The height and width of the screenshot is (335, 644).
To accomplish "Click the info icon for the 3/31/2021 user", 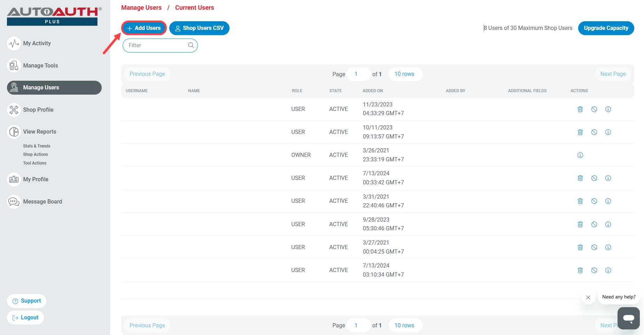I will (608, 201).
